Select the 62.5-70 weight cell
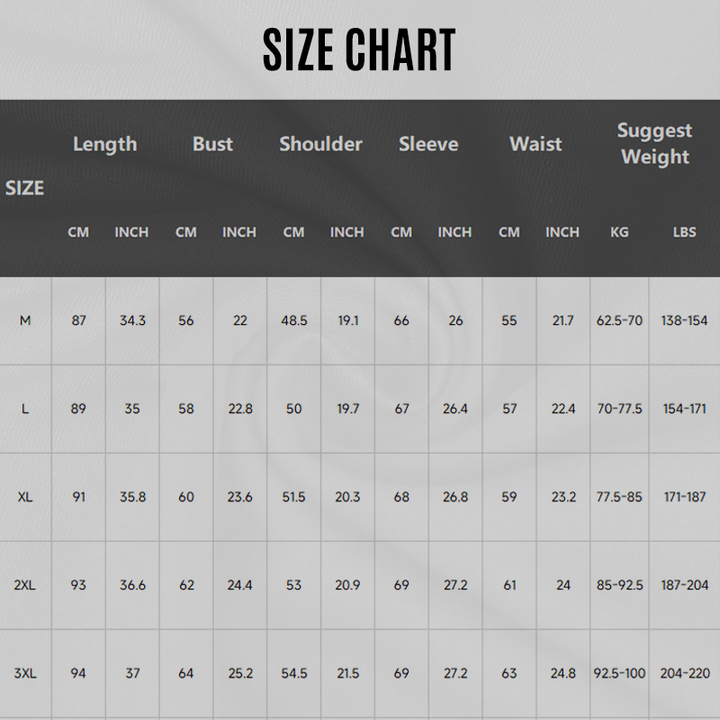This screenshot has height=720, width=720. [619, 321]
